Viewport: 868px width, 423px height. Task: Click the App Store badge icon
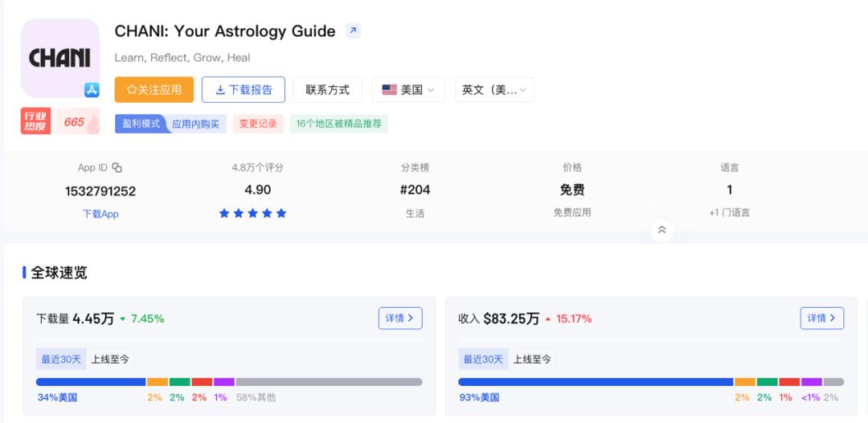coord(92,90)
